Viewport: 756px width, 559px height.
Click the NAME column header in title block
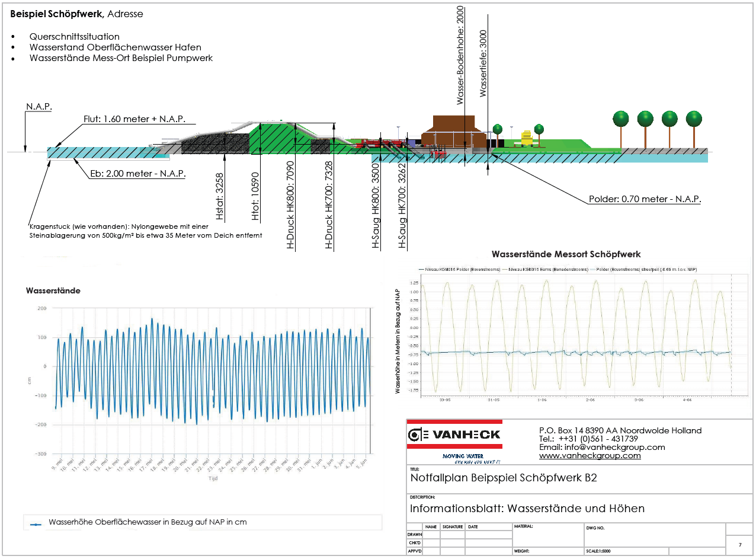[x=431, y=526]
